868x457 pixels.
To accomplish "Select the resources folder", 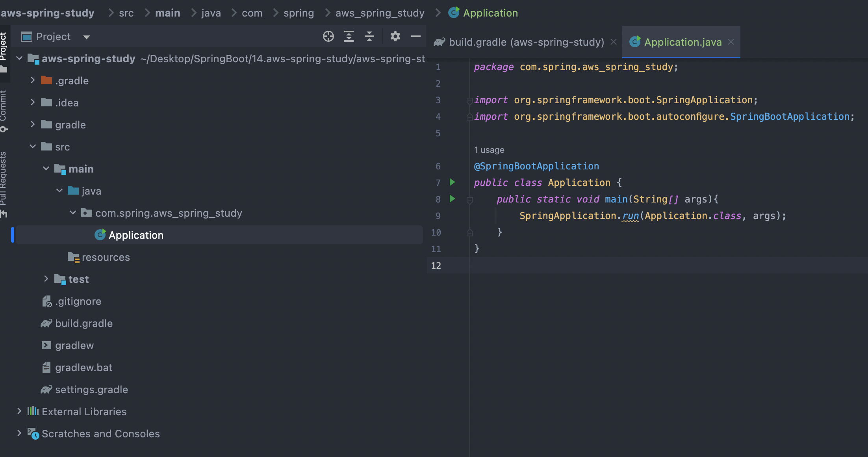I will (106, 257).
